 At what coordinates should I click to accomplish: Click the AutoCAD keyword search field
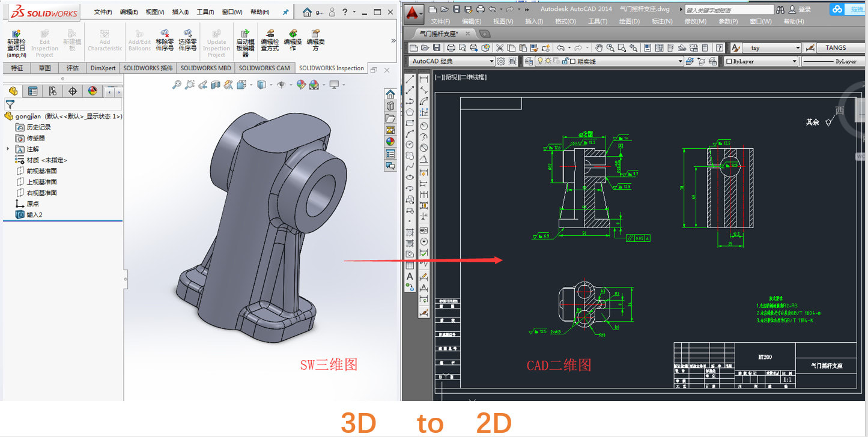pos(729,10)
